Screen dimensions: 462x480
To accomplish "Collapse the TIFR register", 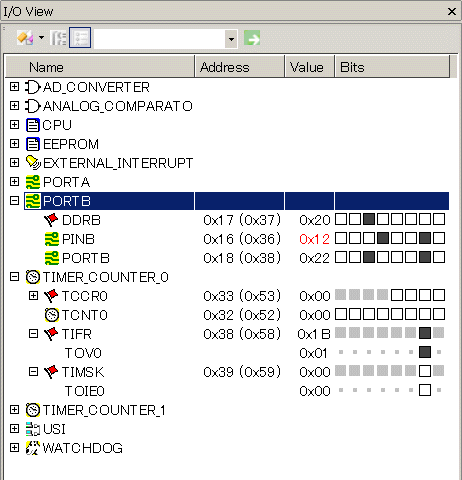I will coord(33,334).
